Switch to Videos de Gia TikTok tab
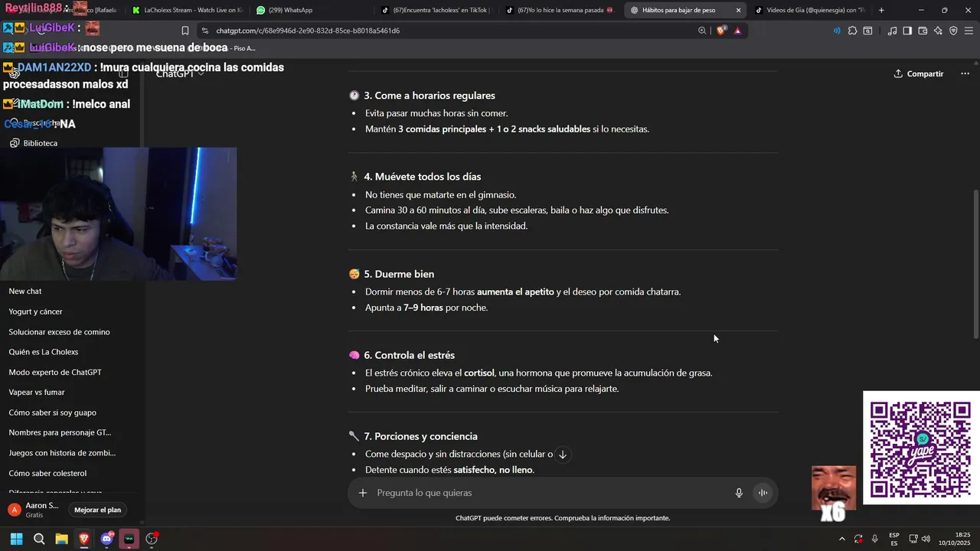This screenshot has height=551, width=980. coord(810,10)
